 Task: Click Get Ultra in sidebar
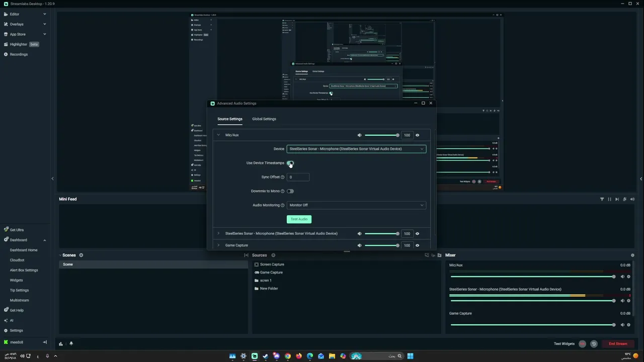17,230
